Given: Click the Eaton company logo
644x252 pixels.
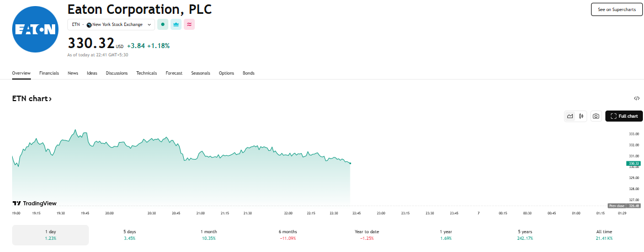Looking at the screenshot, I should (35, 29).
